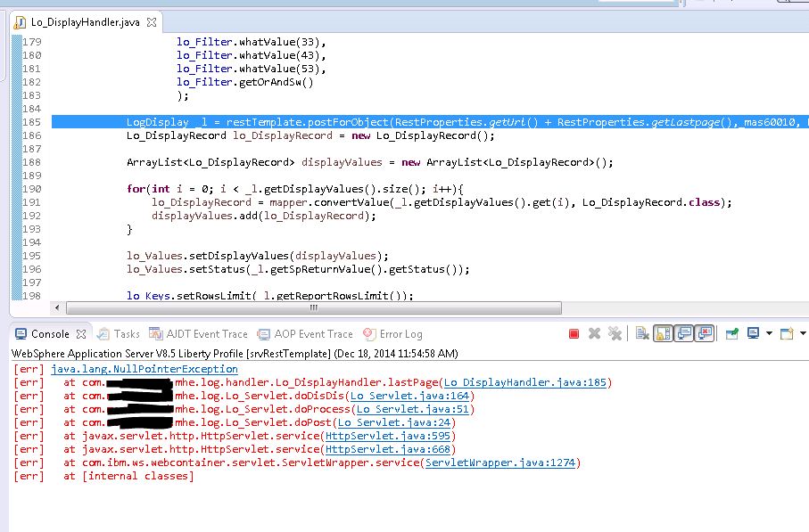Expand the Display Selected Console dropdown arrow
The width and height of the screenshot is (809, 532).
click(769, 333)
